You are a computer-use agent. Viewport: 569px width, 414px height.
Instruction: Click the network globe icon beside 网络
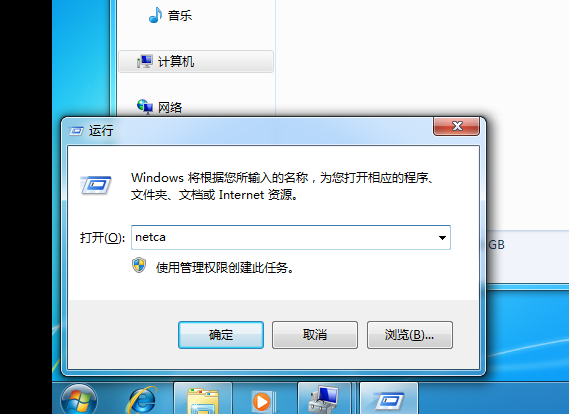145,107
